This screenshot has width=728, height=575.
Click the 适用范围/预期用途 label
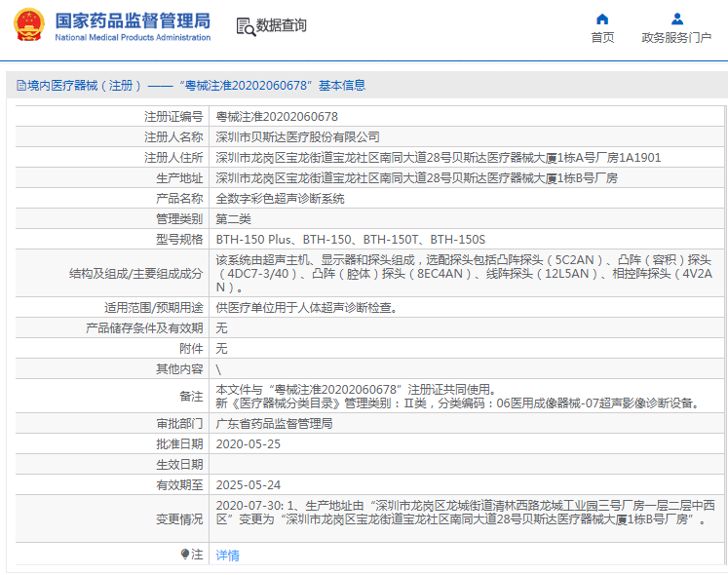(x=154, y=307)
